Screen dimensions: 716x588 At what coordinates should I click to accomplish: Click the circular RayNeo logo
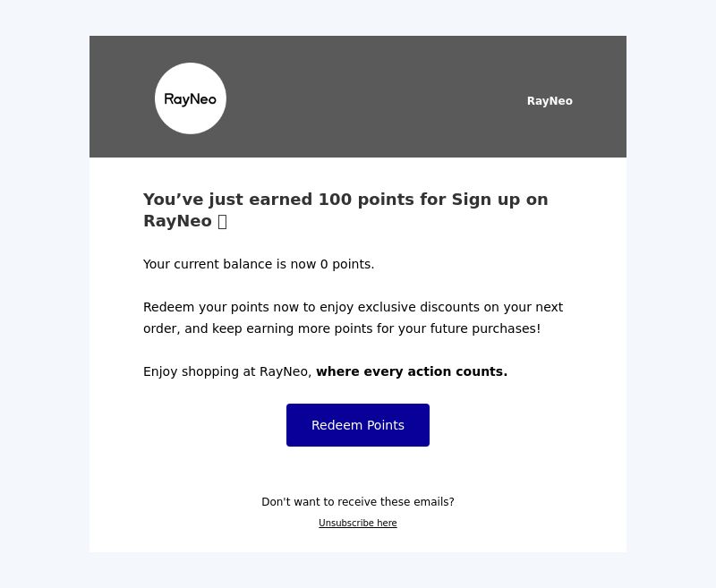coord(191,98)
